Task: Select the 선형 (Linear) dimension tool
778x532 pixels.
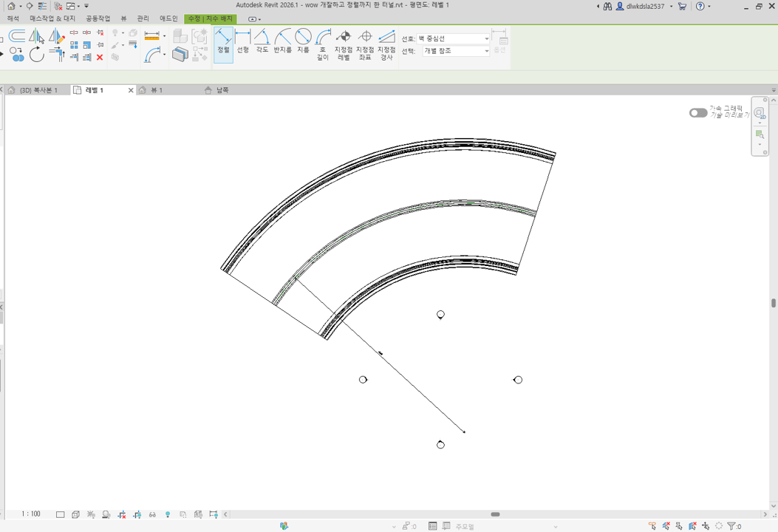Action: pyautogui.click(x=242, y=41)
